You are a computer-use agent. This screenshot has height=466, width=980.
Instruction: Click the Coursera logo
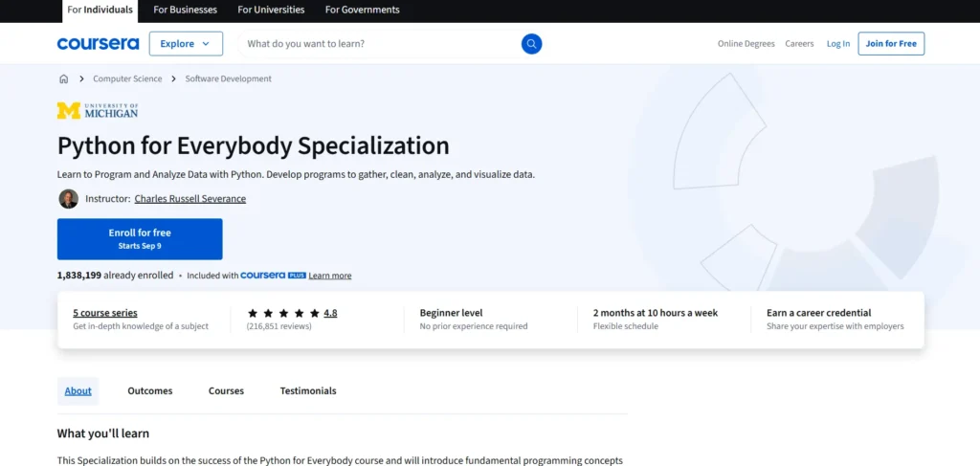point(98,43)
